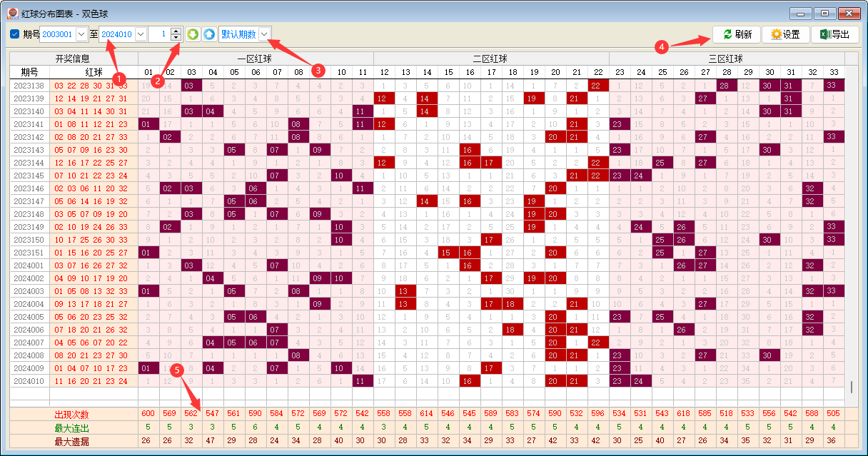Export data with the 导出 Excel button
Image resolution: width=868 pixels, height=456 pixels.
(834, 34)
